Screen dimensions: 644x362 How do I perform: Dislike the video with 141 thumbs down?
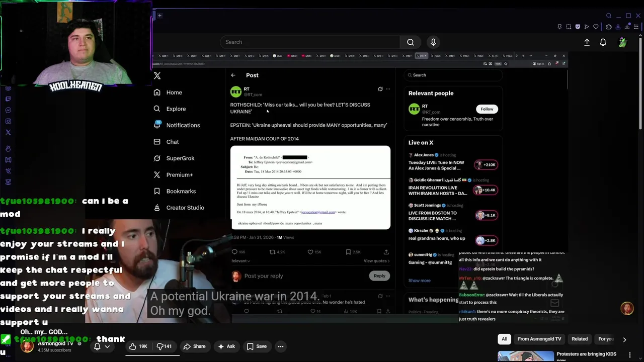(165, 346)
